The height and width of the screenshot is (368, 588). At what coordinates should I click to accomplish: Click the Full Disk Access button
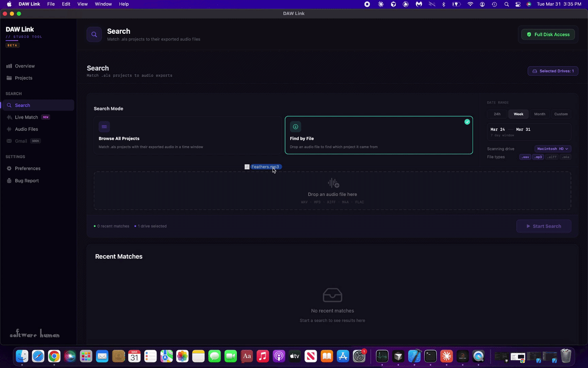coord(548,34)
